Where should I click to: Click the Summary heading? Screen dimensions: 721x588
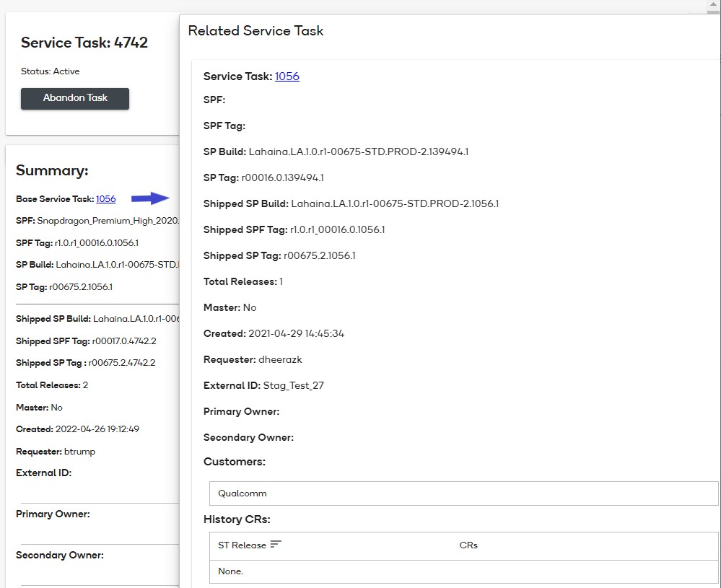coord(52,171)
